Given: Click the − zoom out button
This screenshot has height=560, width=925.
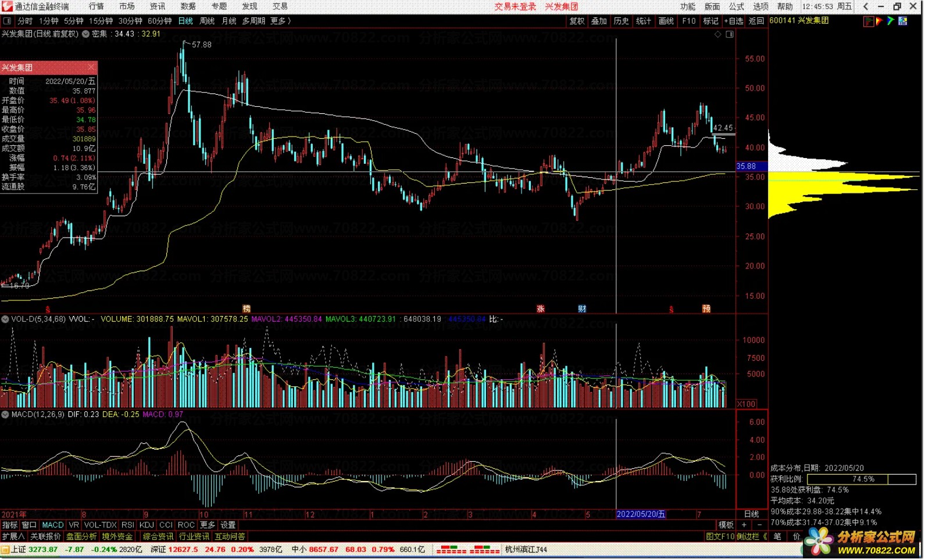Looking at the screenshot, I should coord(759,525).
